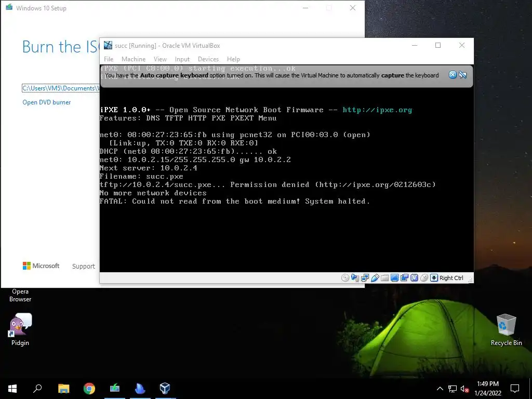Open File Explorer from the taskbar
This screenshot has height=399, width=532.
[x=63, y=389]
